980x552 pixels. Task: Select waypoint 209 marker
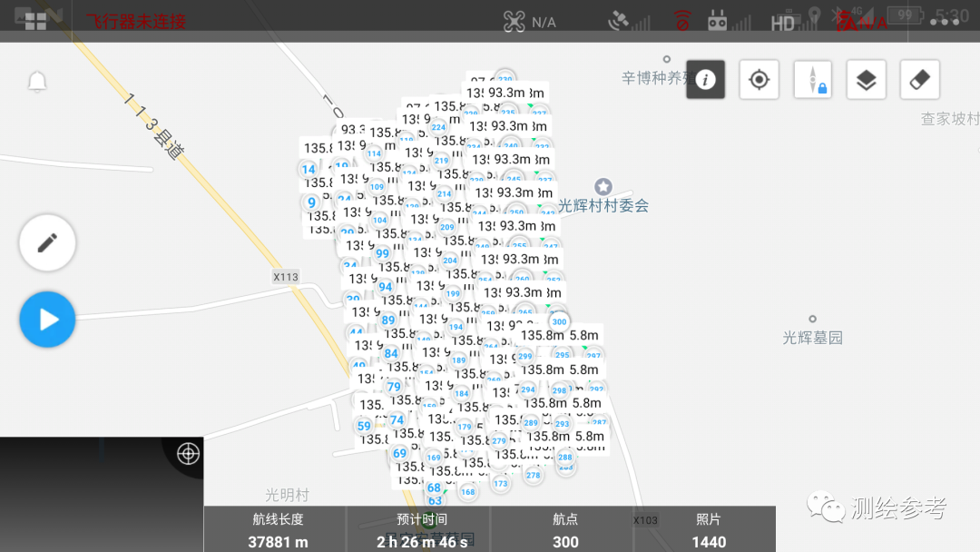(446, 227)
